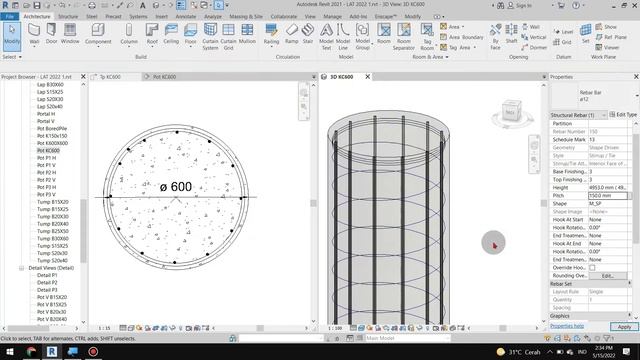Click the Dormer opening tool

(x=534, y=47)
